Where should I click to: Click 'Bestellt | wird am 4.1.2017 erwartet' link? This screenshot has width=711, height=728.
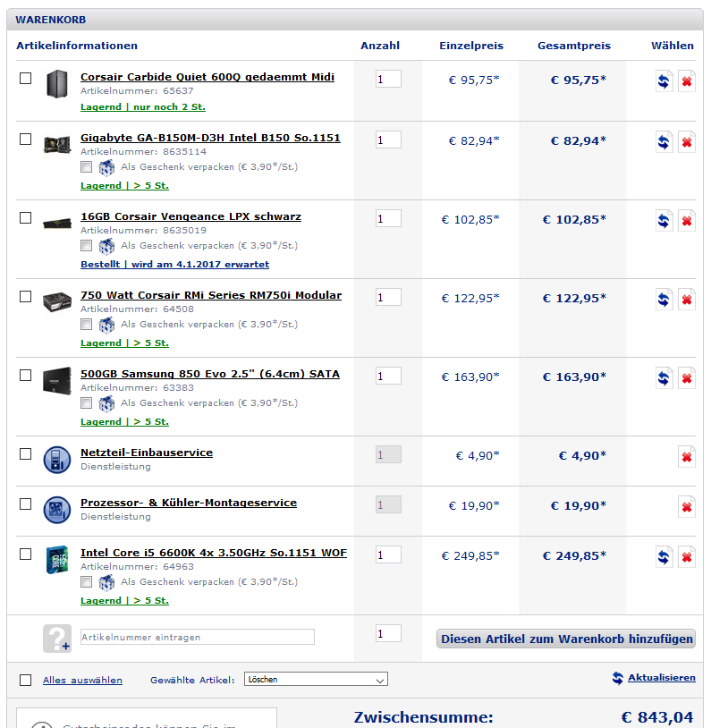[174, 265]
